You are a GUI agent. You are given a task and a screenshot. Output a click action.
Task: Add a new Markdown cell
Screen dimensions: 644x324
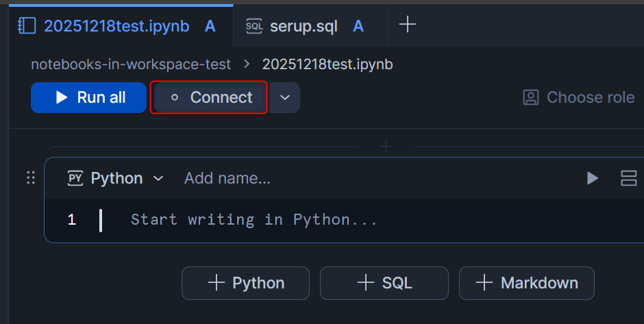pyautogui.click(x=526, y=283)
